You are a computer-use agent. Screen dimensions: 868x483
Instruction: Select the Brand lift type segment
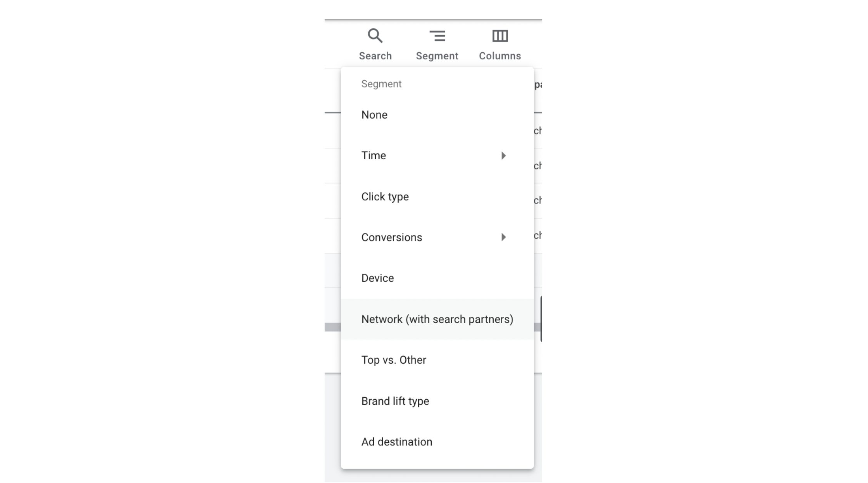[395, 401]
